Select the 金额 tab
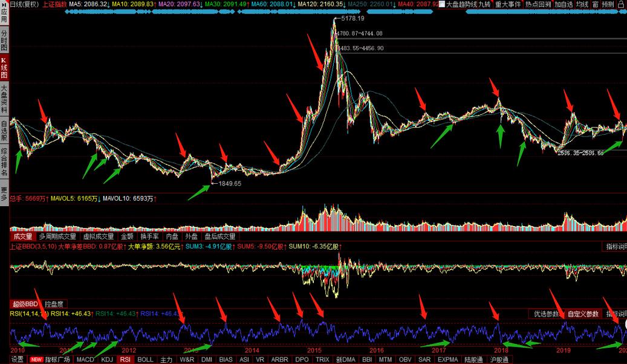627x364 pixels. pos(127,236)
